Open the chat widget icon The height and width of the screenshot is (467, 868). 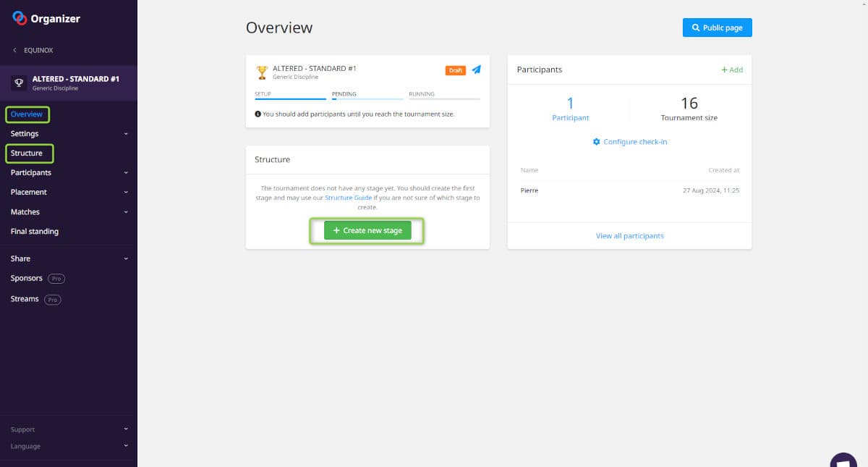tap(843, 461)
